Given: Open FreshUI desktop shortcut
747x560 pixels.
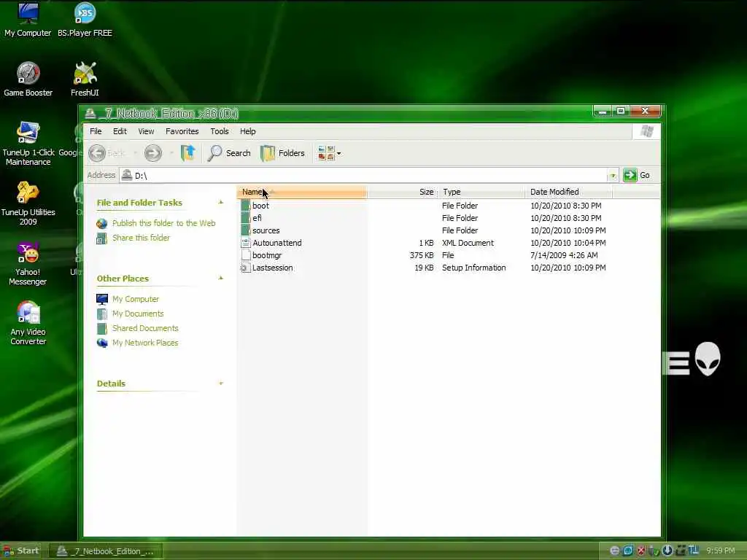Looking at the screenshot, I should coord(85,79).
